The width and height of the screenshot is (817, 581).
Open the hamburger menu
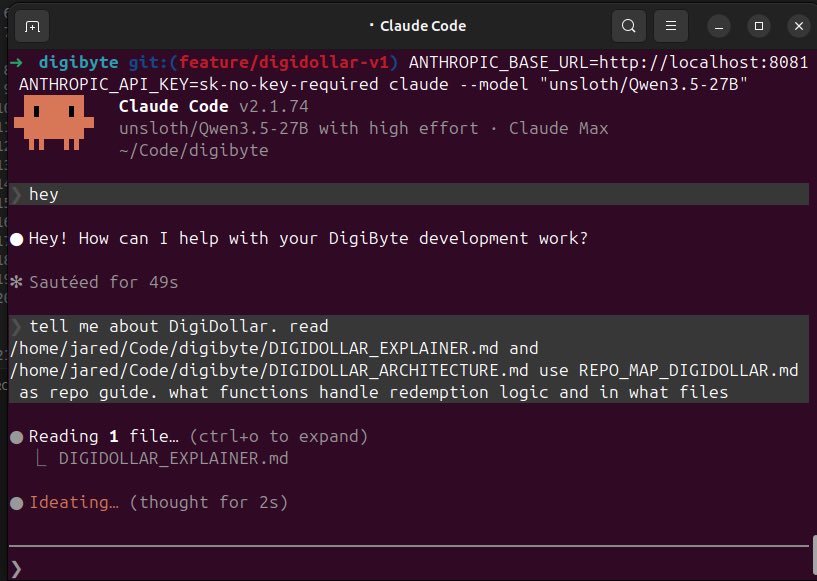click(671, 26)
